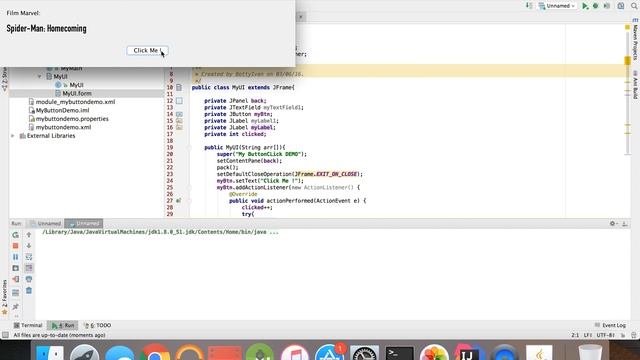640x360 pixels.
Task: Open the run configuration dropdown Unnamed
Action: [x=557, y=6]
